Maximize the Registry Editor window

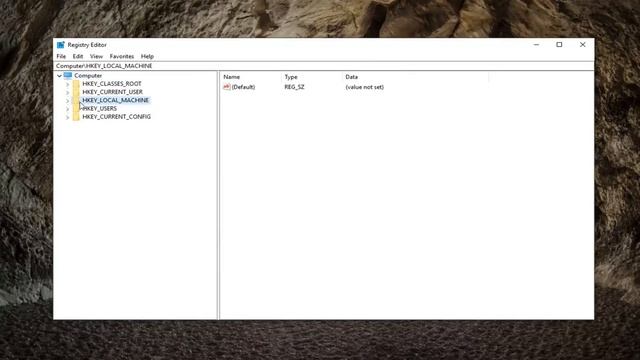[559, 44]
